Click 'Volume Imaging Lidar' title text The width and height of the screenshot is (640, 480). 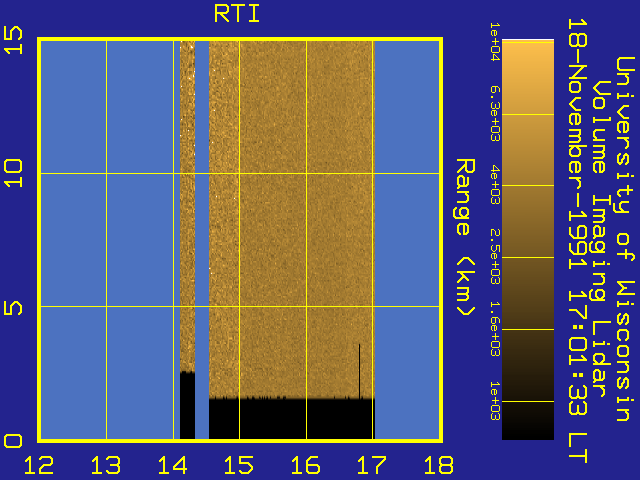pos(599,239)
